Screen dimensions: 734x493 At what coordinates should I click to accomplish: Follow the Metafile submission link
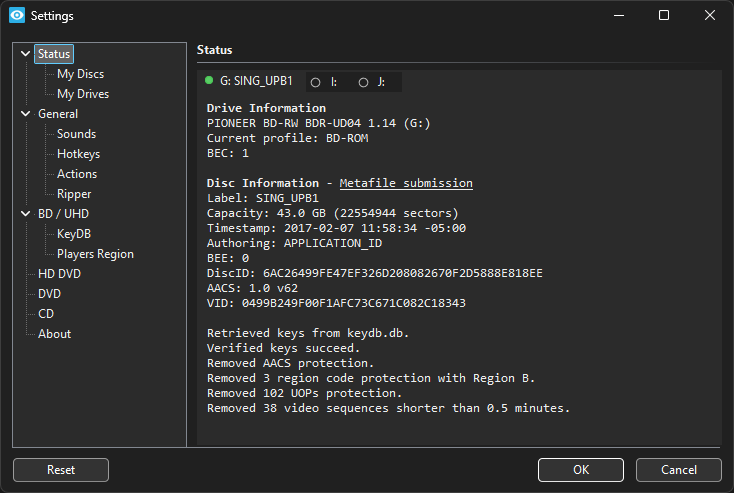coord(406,183)
